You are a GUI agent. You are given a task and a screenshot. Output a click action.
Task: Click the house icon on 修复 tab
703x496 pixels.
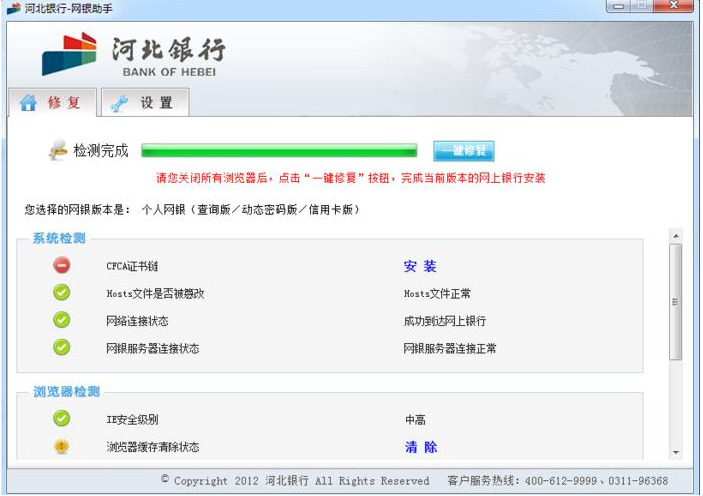pos(28,103)
